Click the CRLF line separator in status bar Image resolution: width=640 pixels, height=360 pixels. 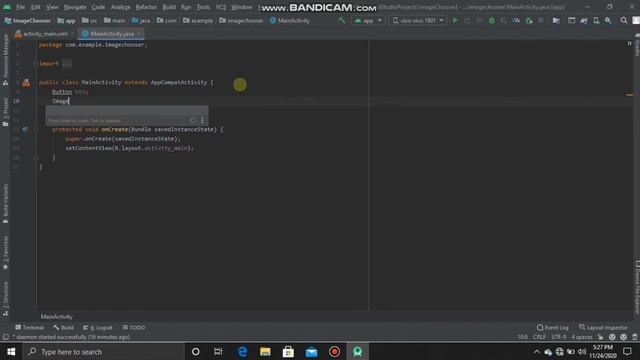(539, 337)
